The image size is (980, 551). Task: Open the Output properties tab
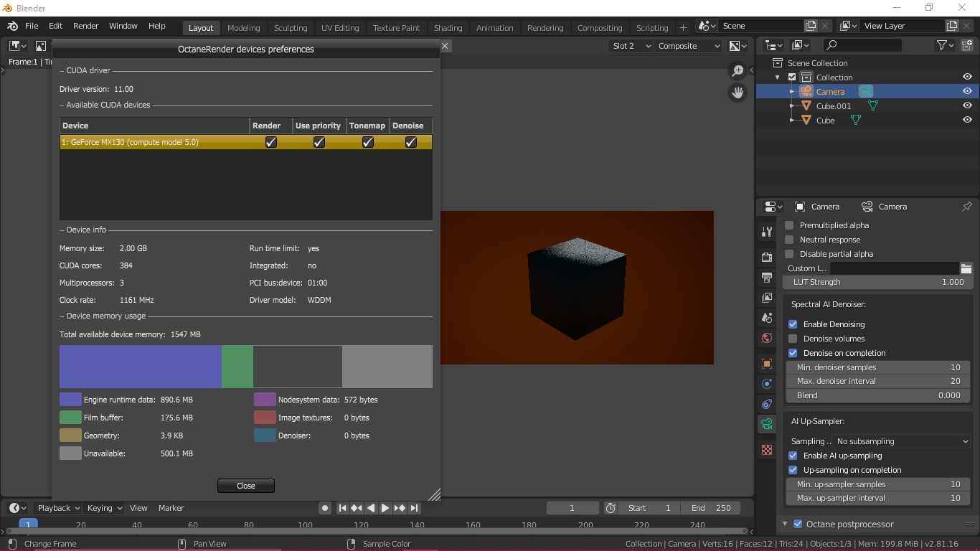tap(767, 277)
